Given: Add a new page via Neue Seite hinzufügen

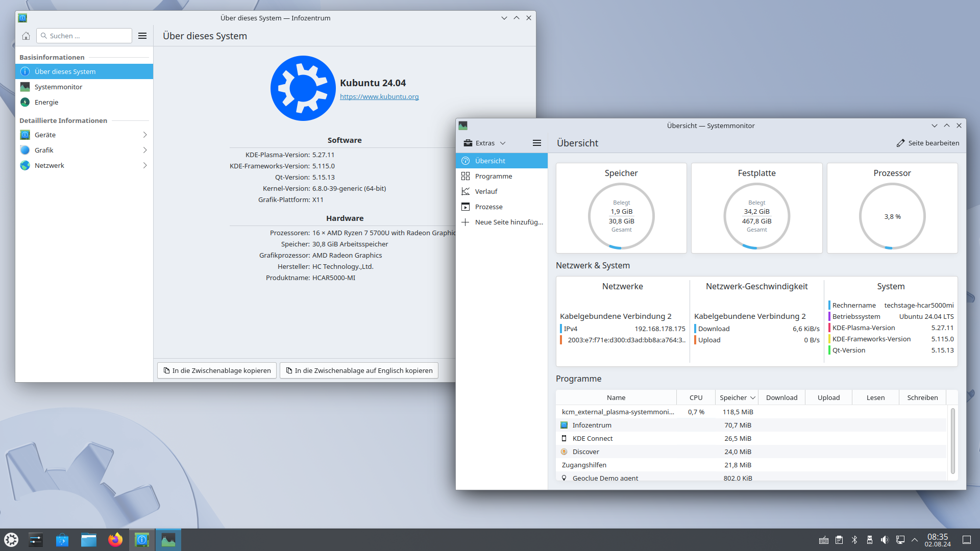Looking at the screenshot, I should click(502, 222).
